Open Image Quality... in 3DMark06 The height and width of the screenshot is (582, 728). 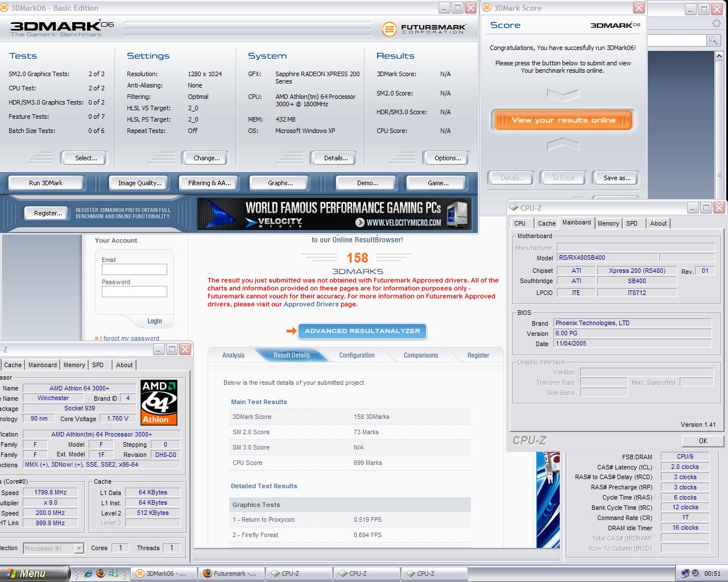coord(139,183)
